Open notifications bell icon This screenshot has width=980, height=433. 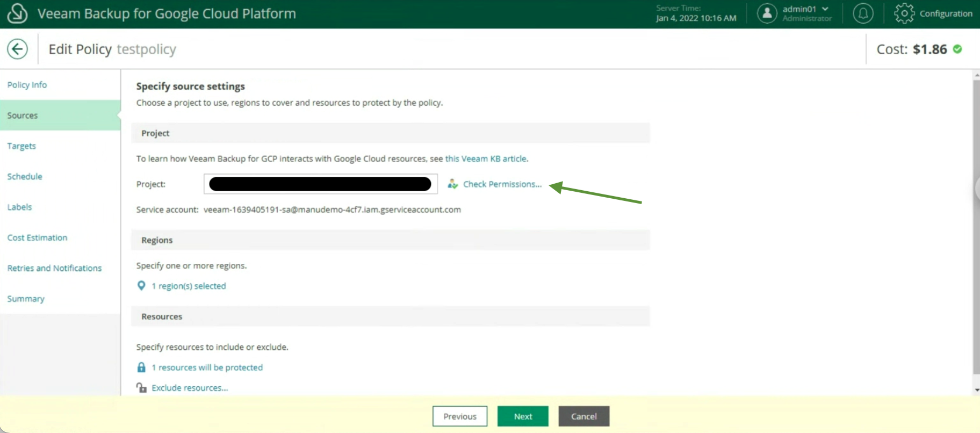coord(863,13)
